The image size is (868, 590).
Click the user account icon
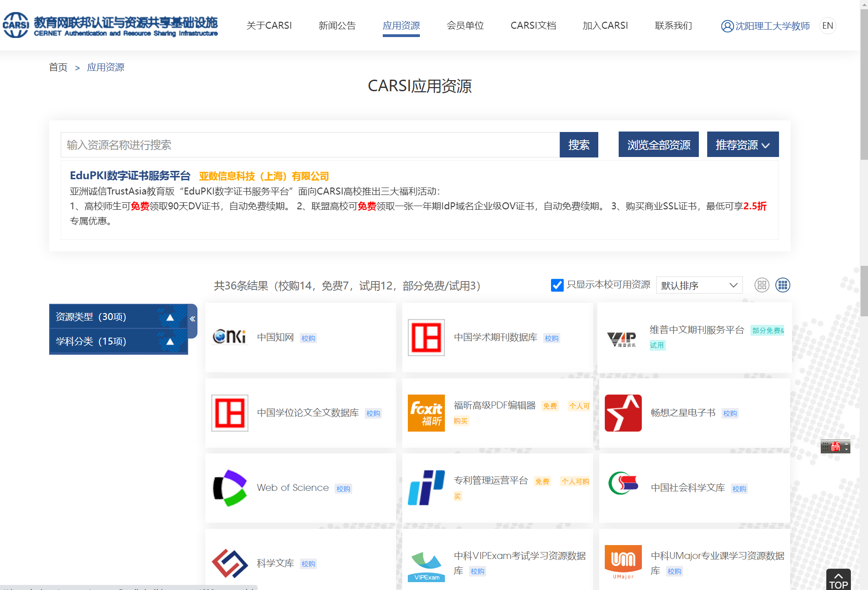coord(727,26)
